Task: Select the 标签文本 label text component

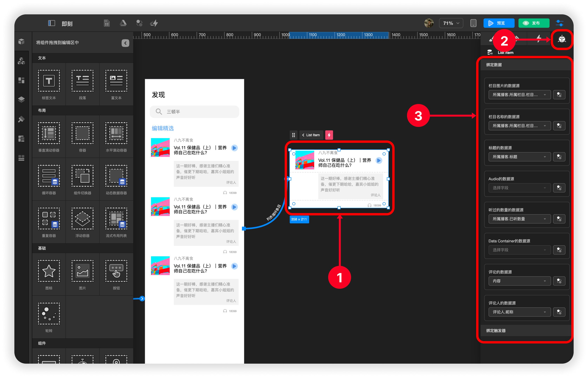Action: [x=49, y=81]
